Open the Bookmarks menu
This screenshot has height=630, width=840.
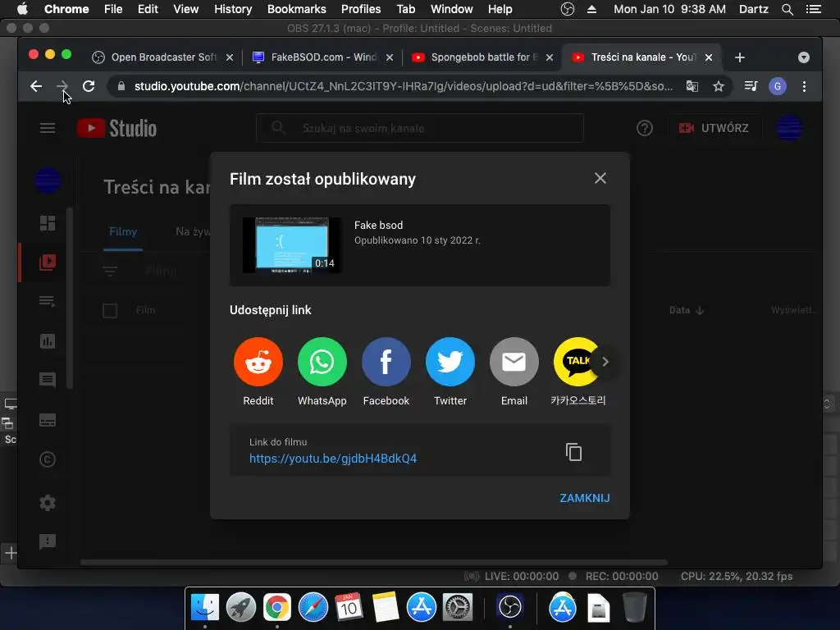coord(297,9)
